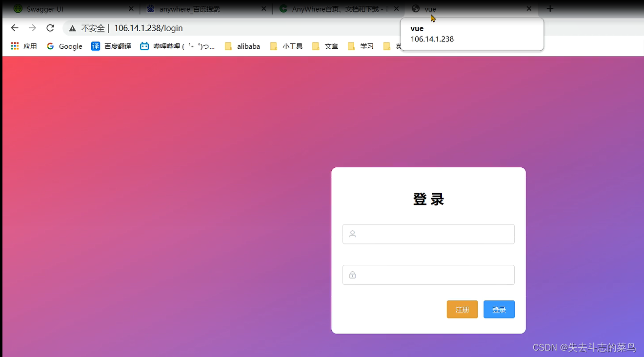The image size is (644, 357).
Task: Open the 小工具 bookmarks folder
Action: click(x=286, y=46)
